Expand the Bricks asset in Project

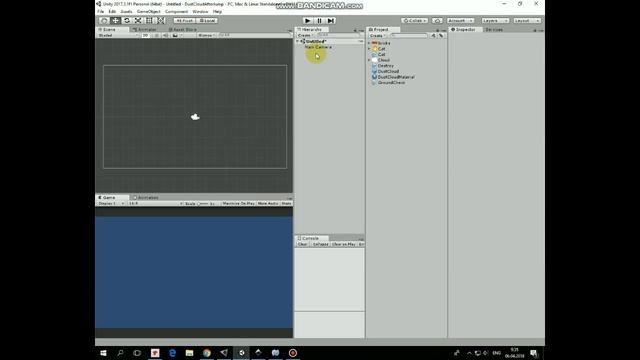pyautogui.click(x=369, y=43)
